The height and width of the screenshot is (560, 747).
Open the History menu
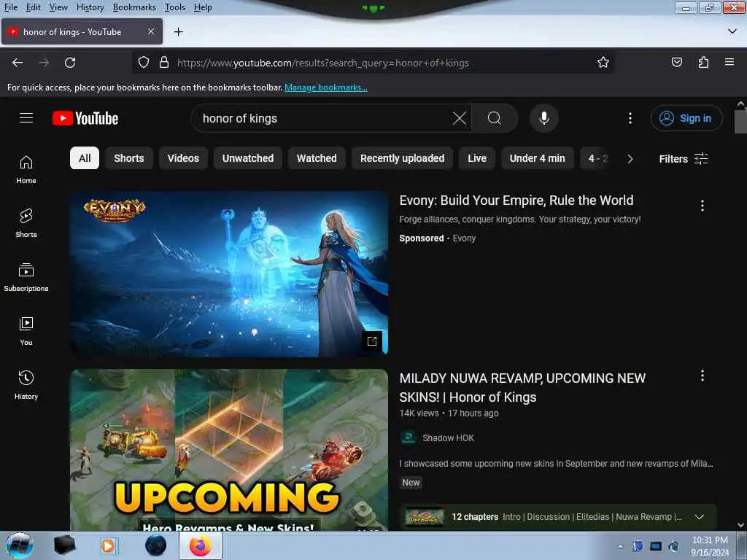pos(90,7)
